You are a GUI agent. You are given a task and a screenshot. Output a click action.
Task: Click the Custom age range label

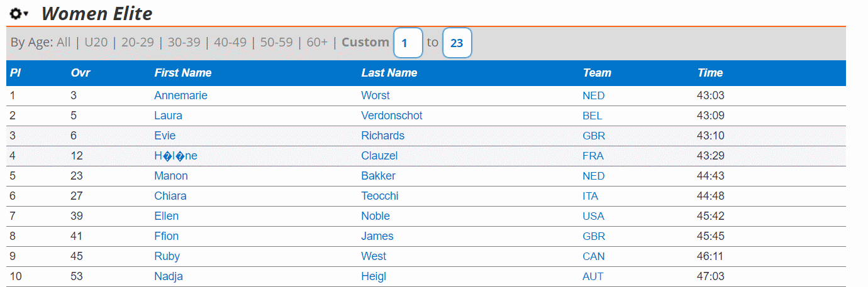click(365, 42)
